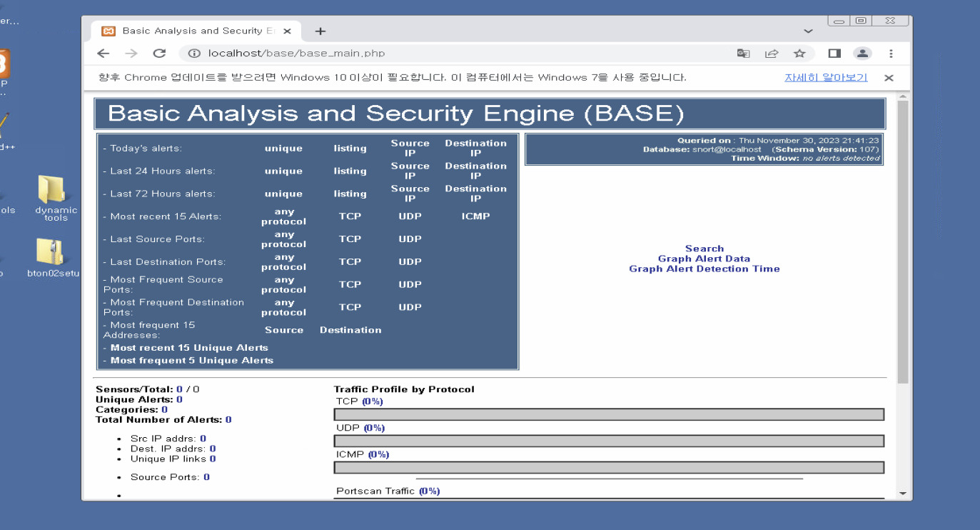
Task: Click TCP for Most recent 15 Alerts
Action: [350, 216]
